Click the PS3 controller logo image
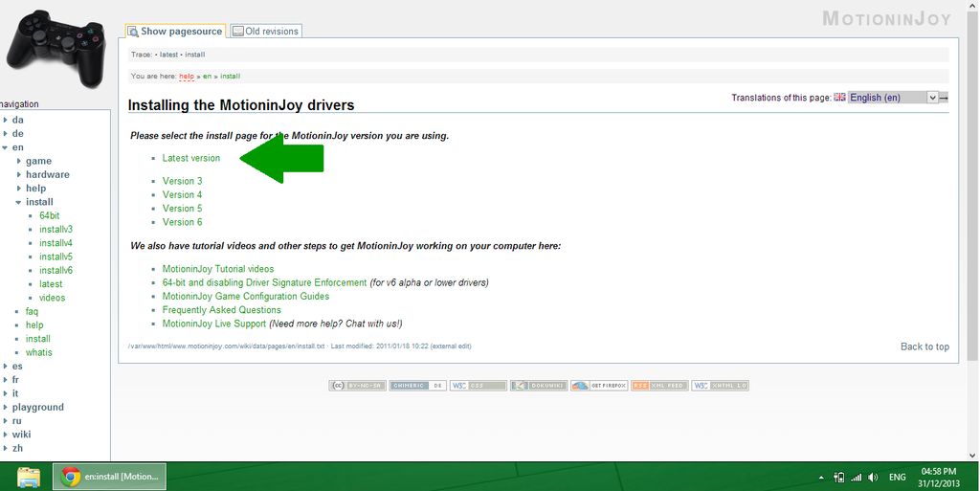The image size is (980, 491). click(x=55, y=49)
